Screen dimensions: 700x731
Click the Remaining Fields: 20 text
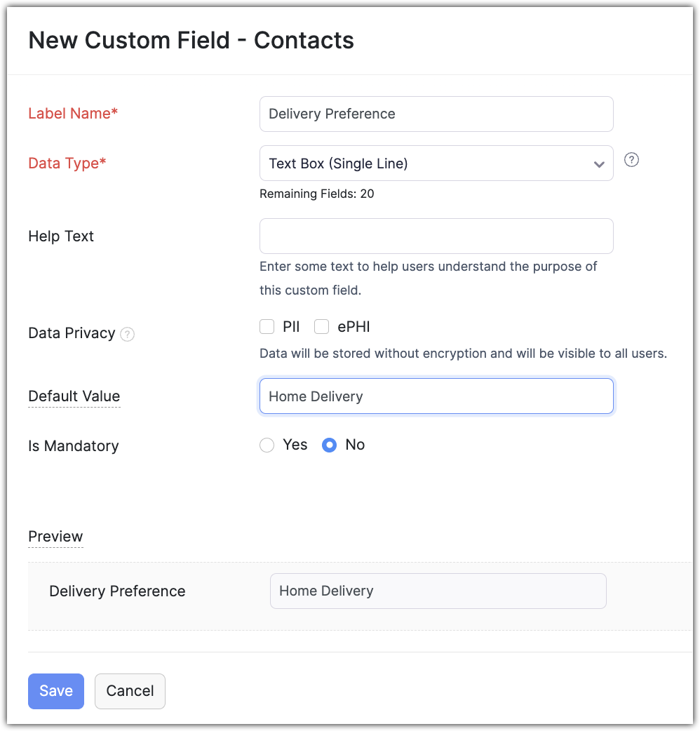coord(316,194)
